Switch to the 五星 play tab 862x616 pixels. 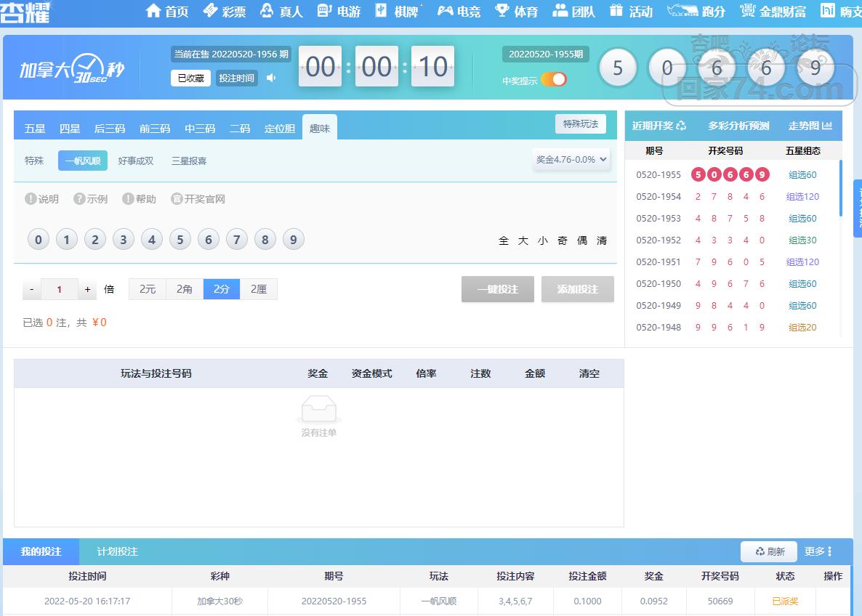point(35,129)
